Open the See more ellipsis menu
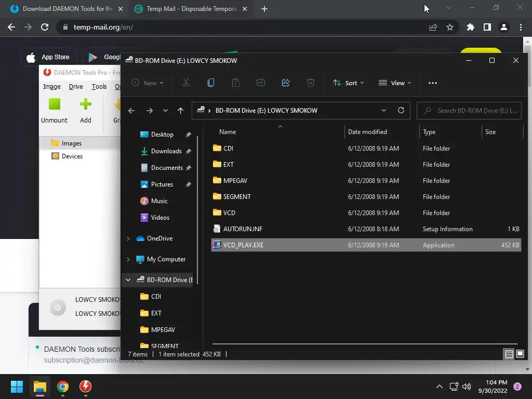The height and width of the screenshot is (399, 532). (433, 83)
